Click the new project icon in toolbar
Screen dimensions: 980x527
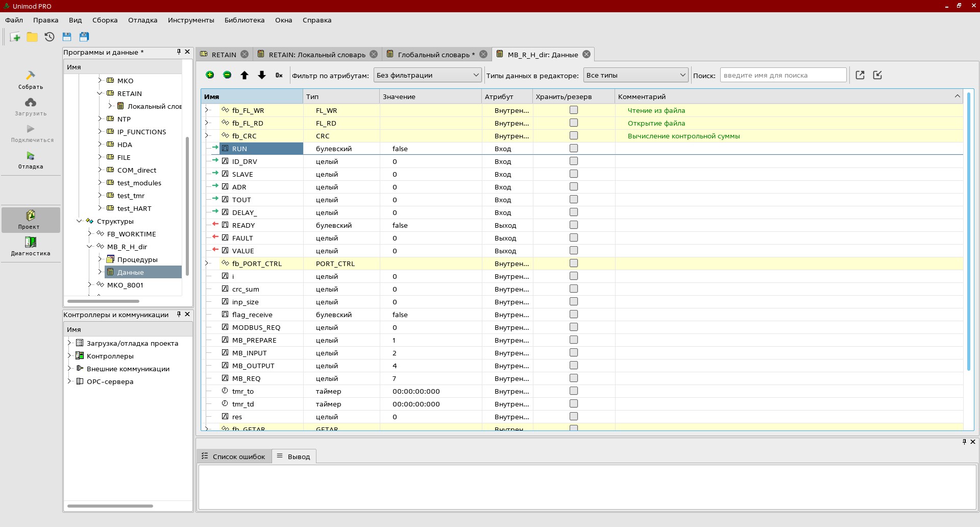tap(15, 37)
